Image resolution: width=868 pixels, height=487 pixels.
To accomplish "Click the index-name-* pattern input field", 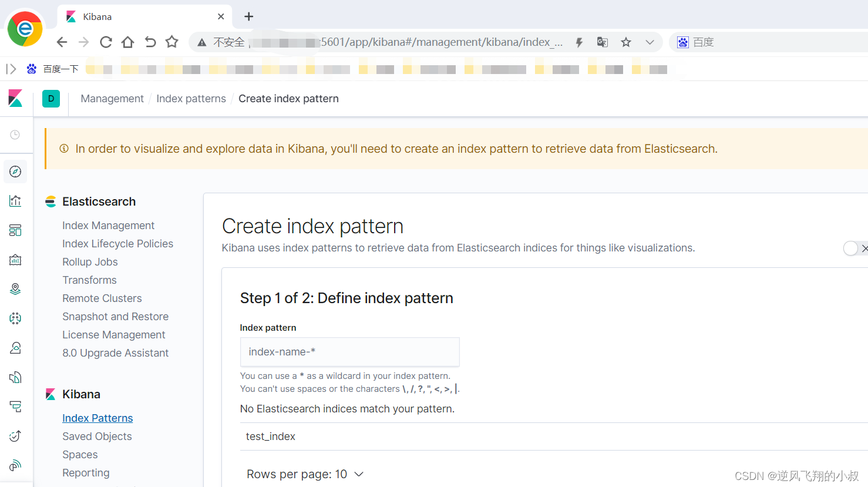I will pos(349,351).
